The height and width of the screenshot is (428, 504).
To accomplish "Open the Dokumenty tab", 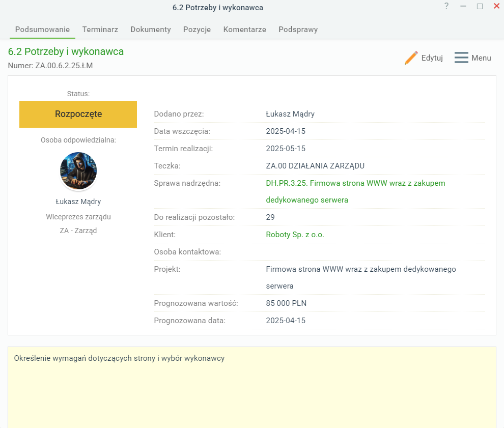I will (150, 30).
